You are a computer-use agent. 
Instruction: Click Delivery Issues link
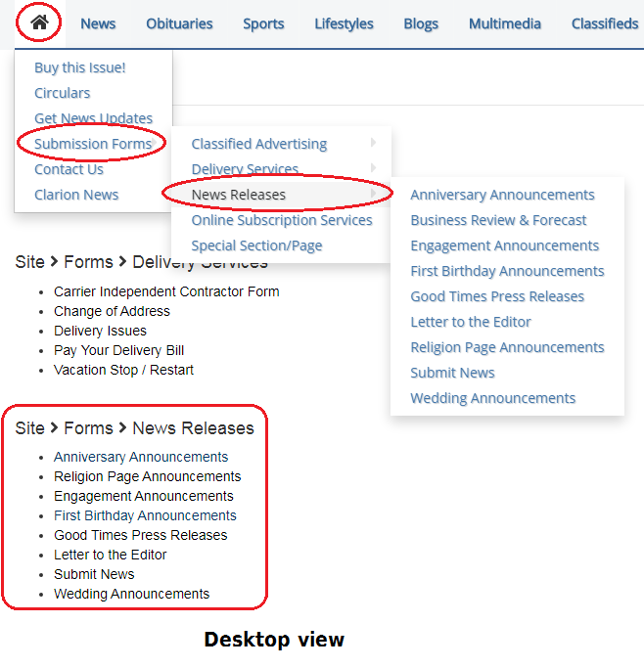pos(100,331)
